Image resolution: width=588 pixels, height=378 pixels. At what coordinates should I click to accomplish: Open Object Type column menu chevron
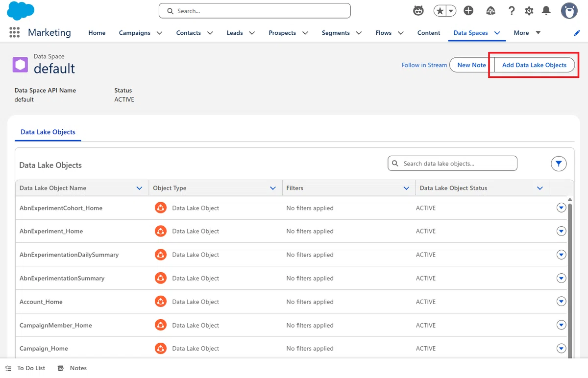[273, 188]
